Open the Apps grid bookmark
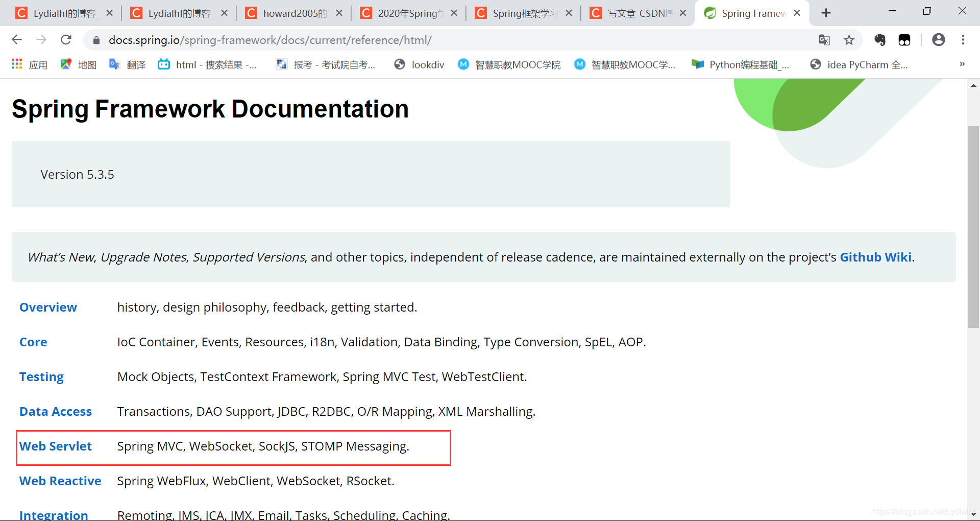980x521 pixels. point(30,64)
